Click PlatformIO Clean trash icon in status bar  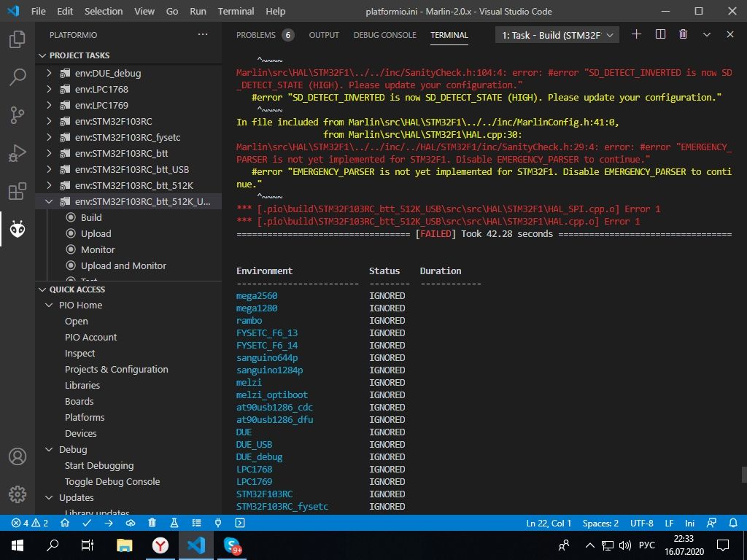click(x=152, y=523)
